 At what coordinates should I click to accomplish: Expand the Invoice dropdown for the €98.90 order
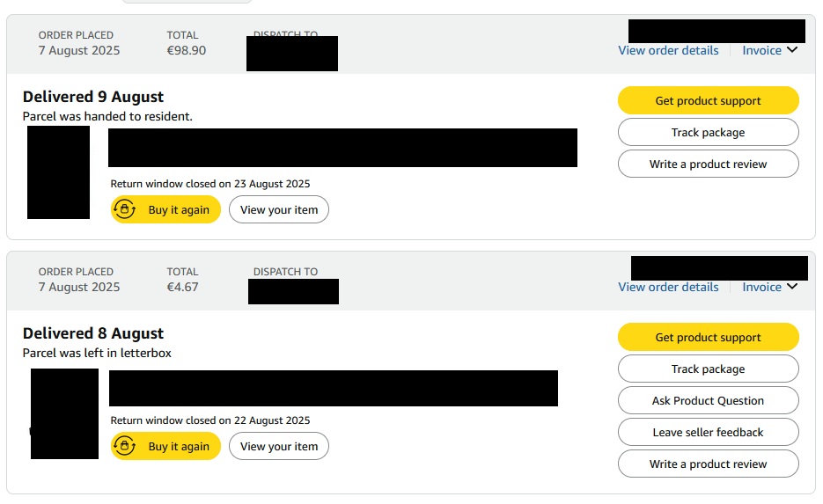click(770, 50)
